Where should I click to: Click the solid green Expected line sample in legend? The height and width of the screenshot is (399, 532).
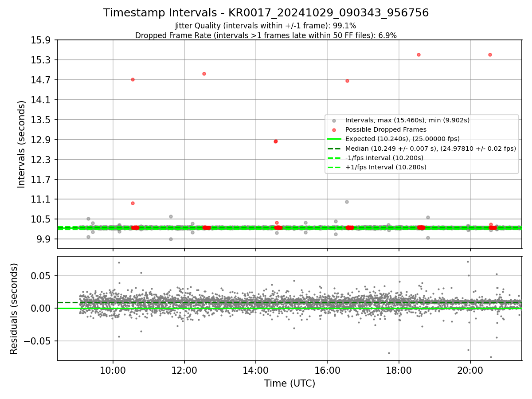click(334, 139)
